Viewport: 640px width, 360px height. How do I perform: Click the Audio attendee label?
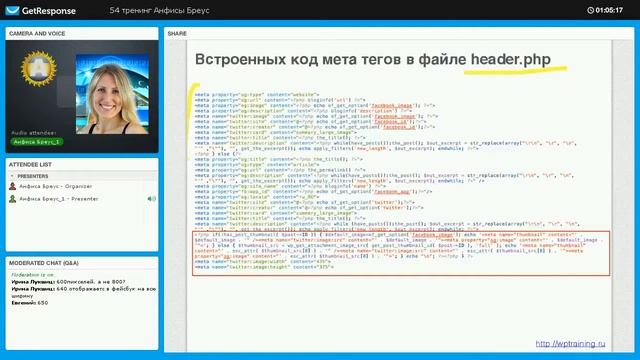point(33,133)
